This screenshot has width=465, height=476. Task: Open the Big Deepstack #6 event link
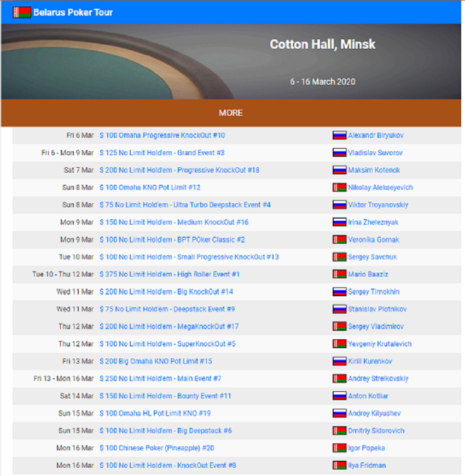166,431
